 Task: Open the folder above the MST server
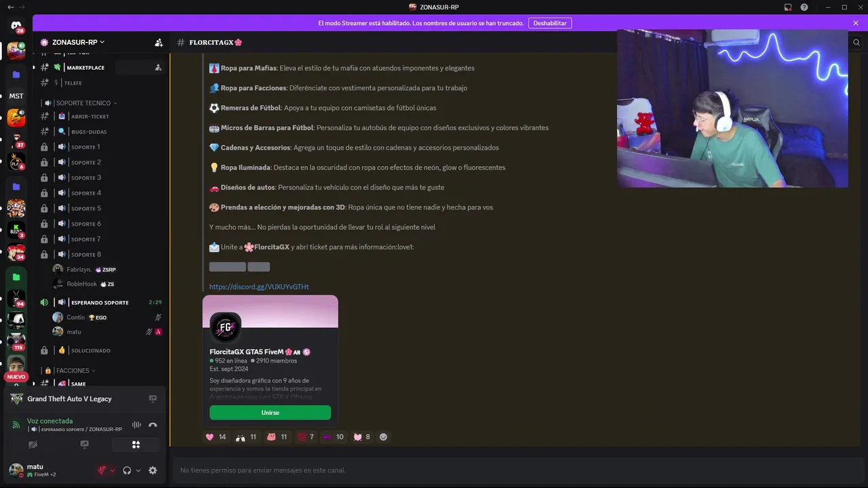16,75
